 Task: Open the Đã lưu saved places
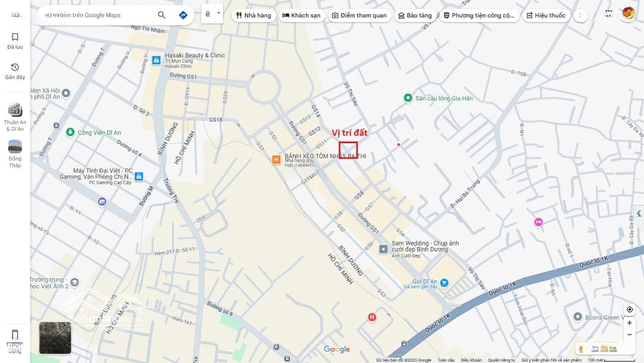tap(15, 41)
